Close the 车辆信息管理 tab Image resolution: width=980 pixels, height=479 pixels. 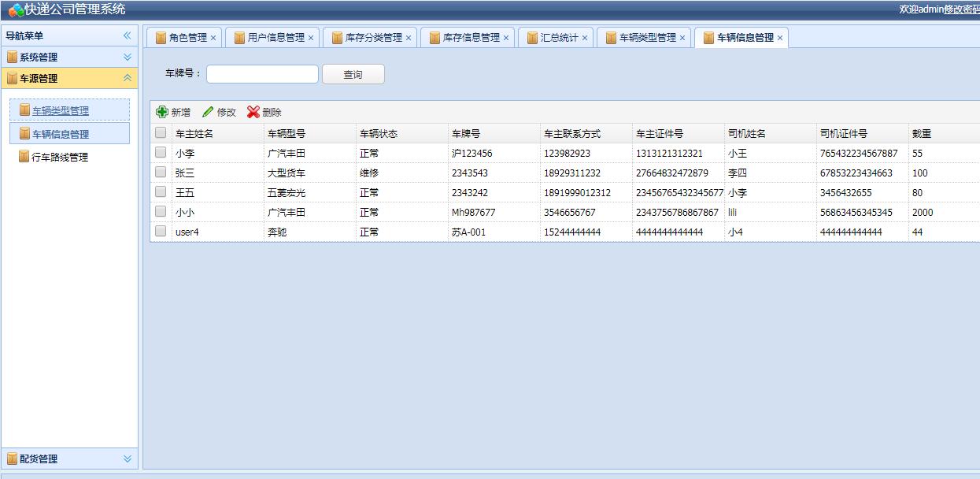coord(780,38)
